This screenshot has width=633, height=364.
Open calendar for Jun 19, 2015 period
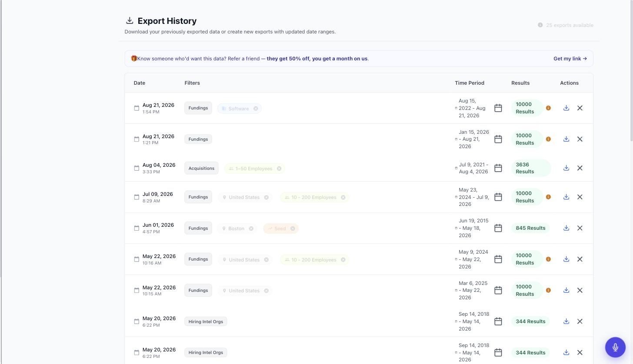498,228
